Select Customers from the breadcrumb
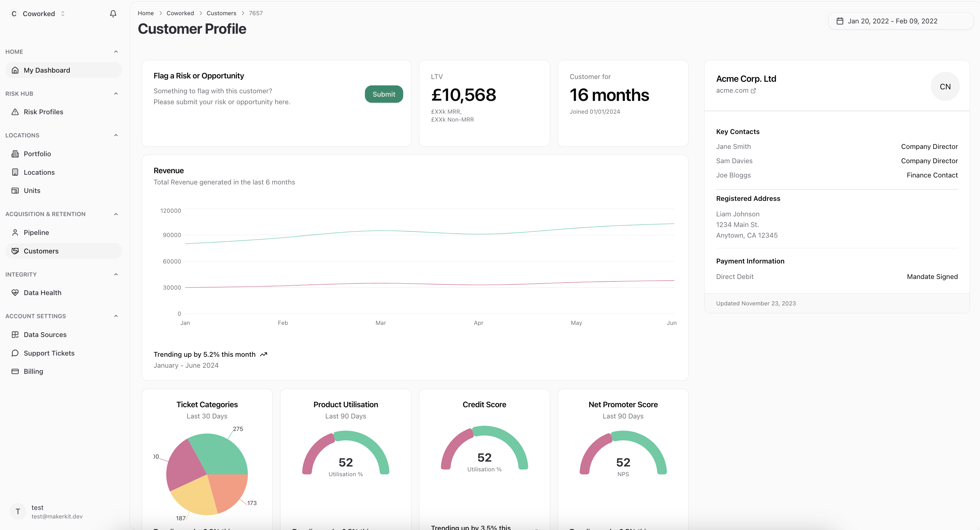 (221, 13)
